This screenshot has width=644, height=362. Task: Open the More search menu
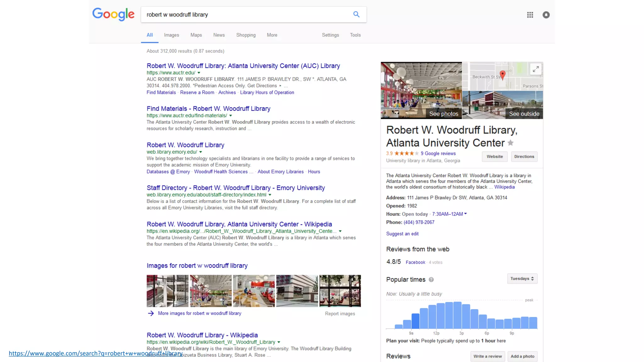pos(272,35)
